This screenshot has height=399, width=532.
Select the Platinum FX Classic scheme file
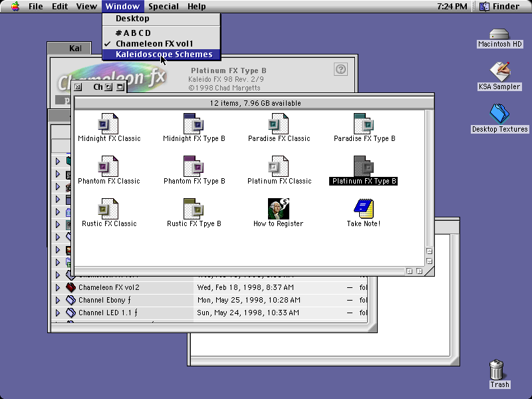coord(279,167)
